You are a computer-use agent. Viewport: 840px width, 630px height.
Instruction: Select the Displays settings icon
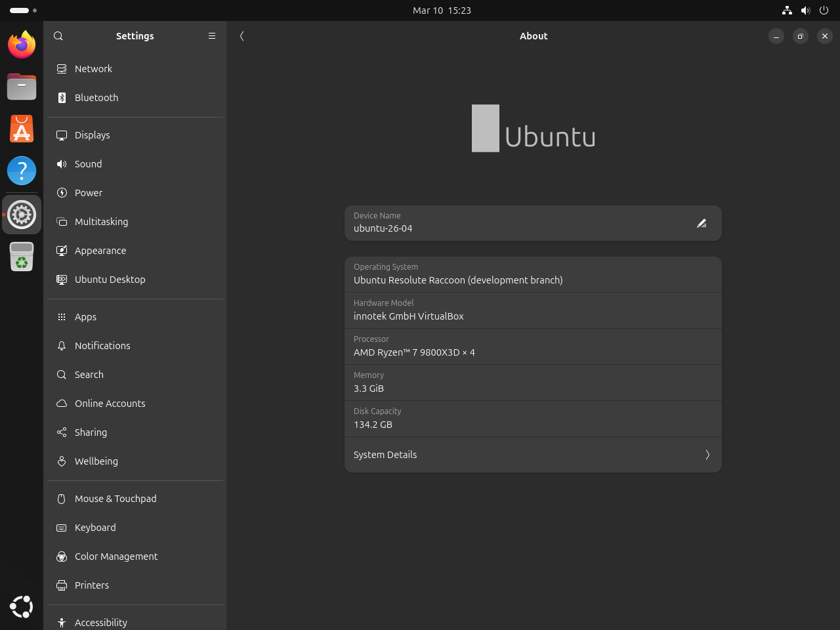pyautogui.click(x=61, y=135)
